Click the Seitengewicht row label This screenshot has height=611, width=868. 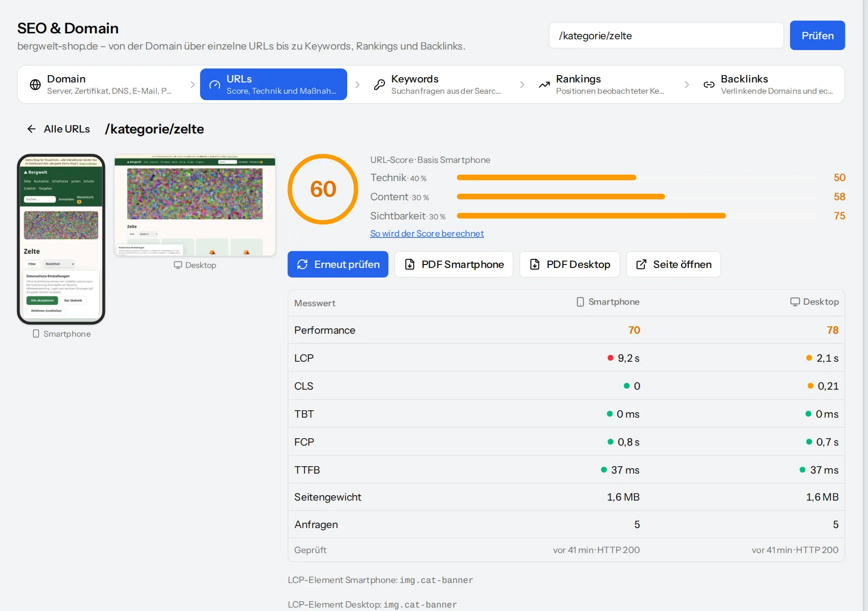click(328, 497)
